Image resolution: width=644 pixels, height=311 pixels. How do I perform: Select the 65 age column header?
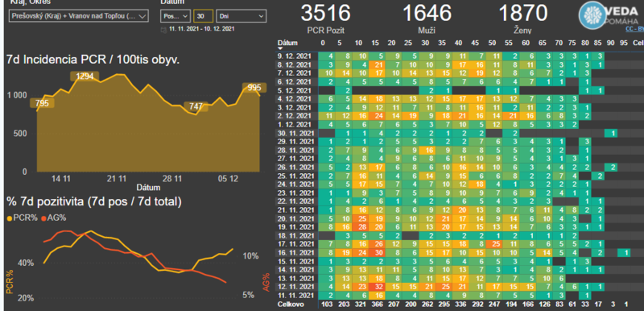542,43
